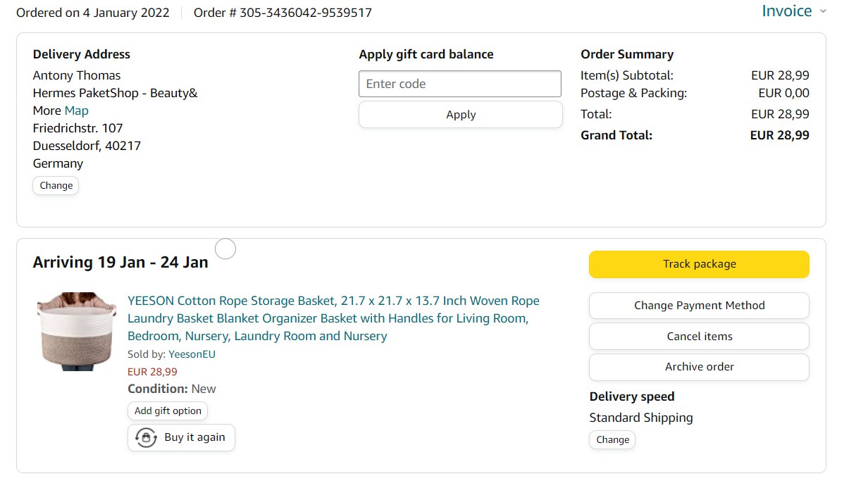Viewport: 868px width, 481px height.
Task: Focus the gift card Enter code field
Action: tap(459, 84)
